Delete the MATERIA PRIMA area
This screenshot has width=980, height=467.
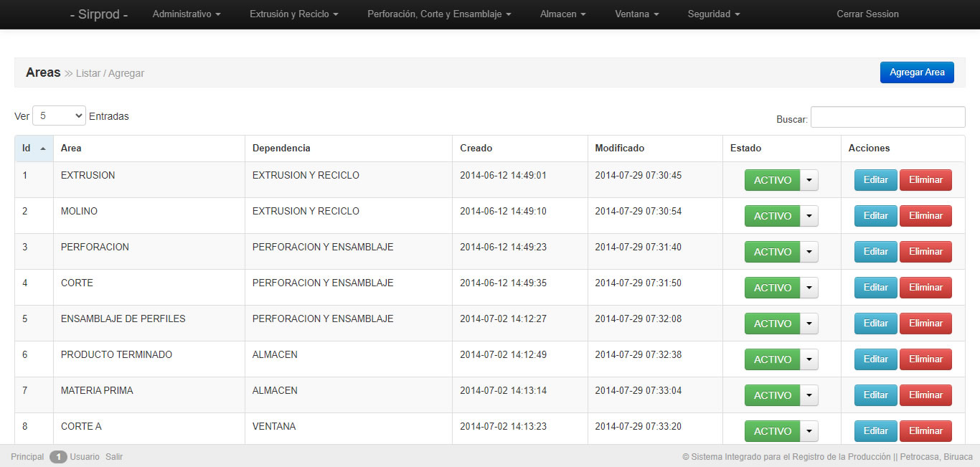click(x=925, y=395)
